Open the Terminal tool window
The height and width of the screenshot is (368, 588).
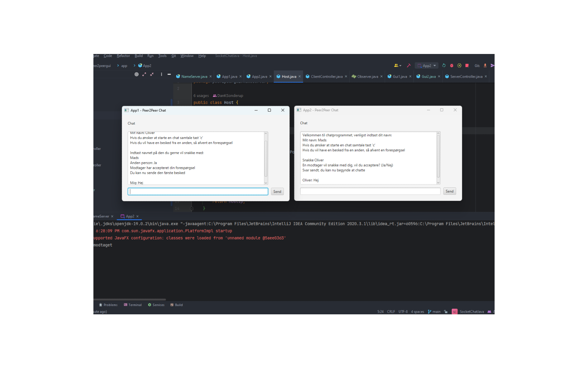tap(133, 305)
